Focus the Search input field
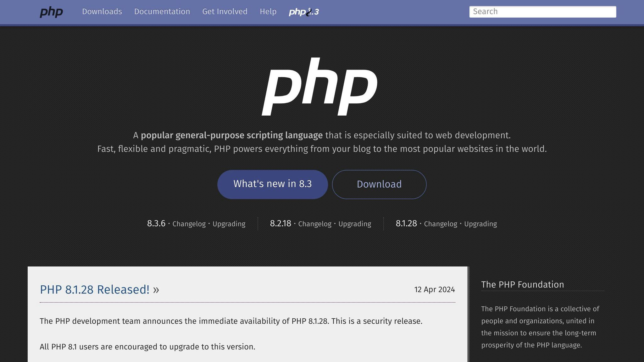 [x=543, y=12]
